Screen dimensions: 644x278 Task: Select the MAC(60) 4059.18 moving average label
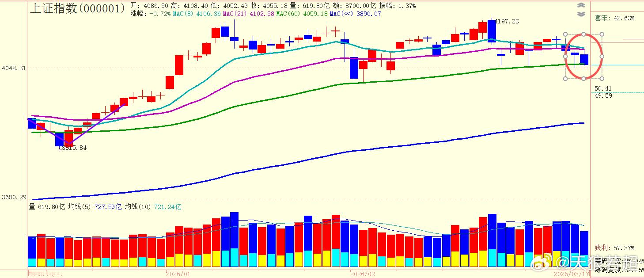click(x=303, y=14)
